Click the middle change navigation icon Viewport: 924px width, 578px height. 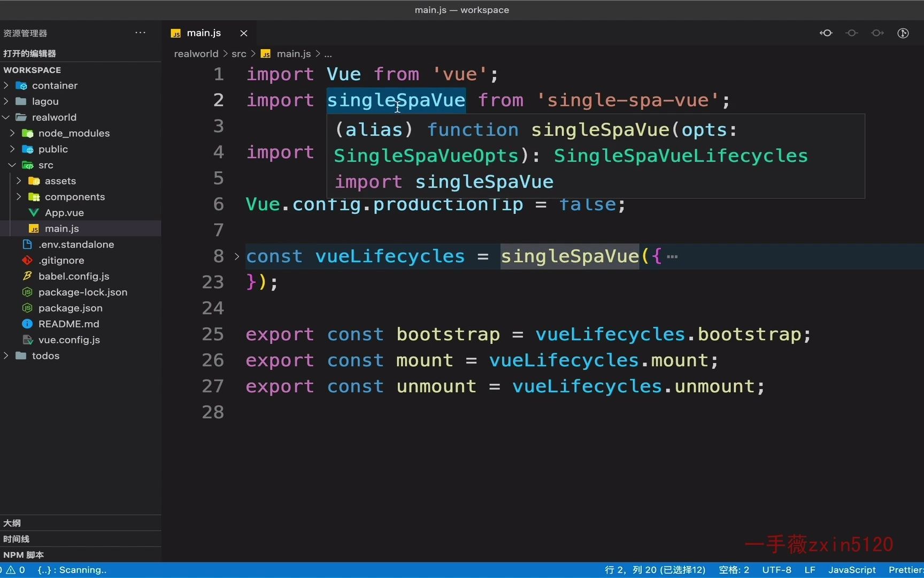coord(852,33)
